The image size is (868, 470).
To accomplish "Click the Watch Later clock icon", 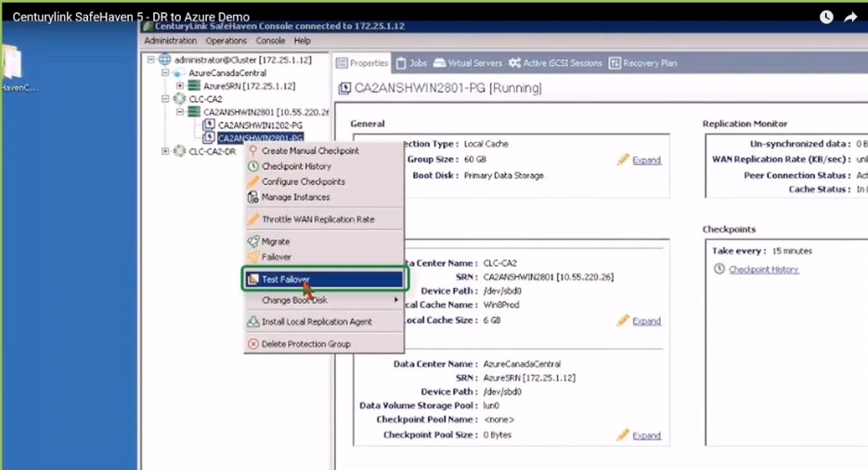I will [826, 17].
